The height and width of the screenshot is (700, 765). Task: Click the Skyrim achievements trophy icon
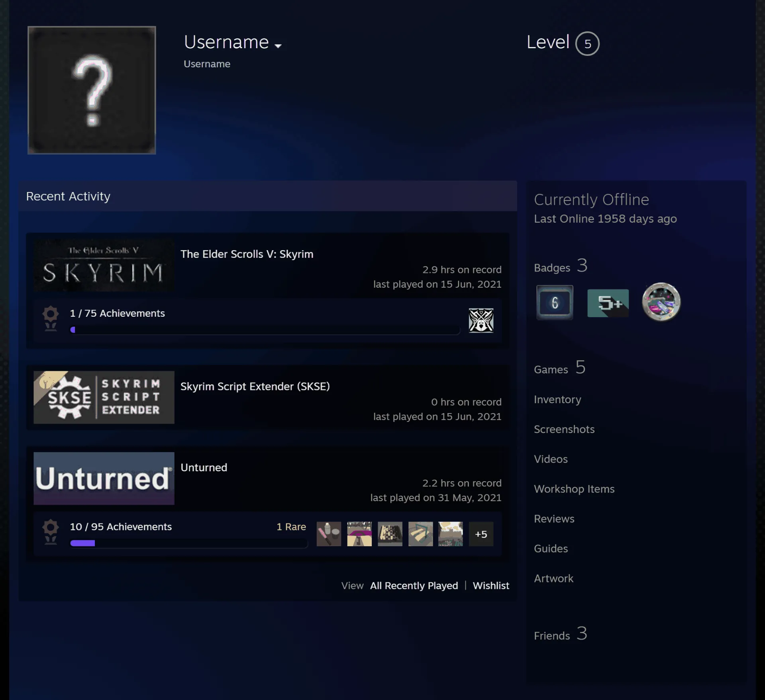(51, 318)
